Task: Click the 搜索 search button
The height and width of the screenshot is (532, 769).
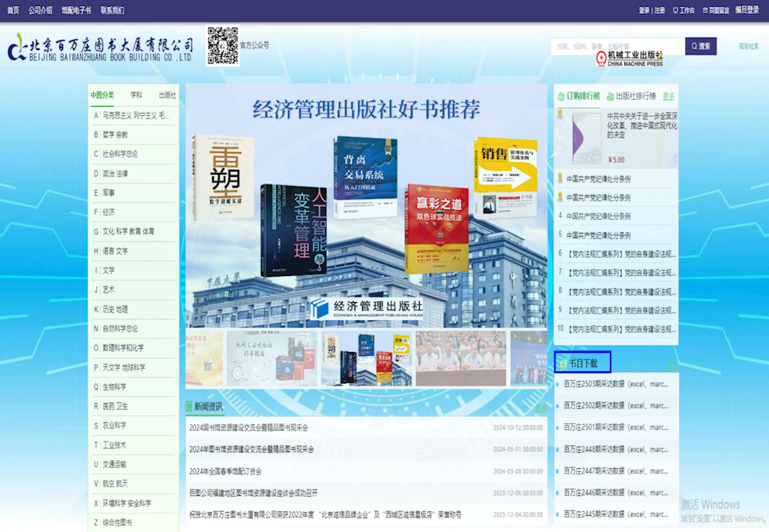Action: 701,46
